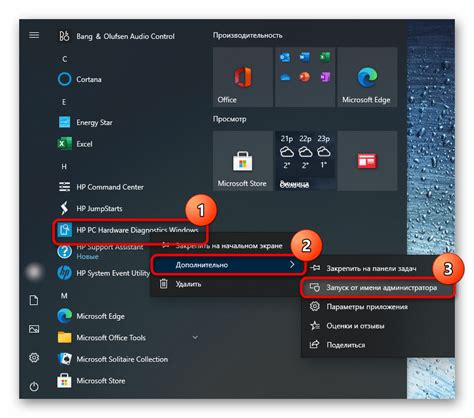Open the Microsoft Edge tile

(x=367, y=77)
